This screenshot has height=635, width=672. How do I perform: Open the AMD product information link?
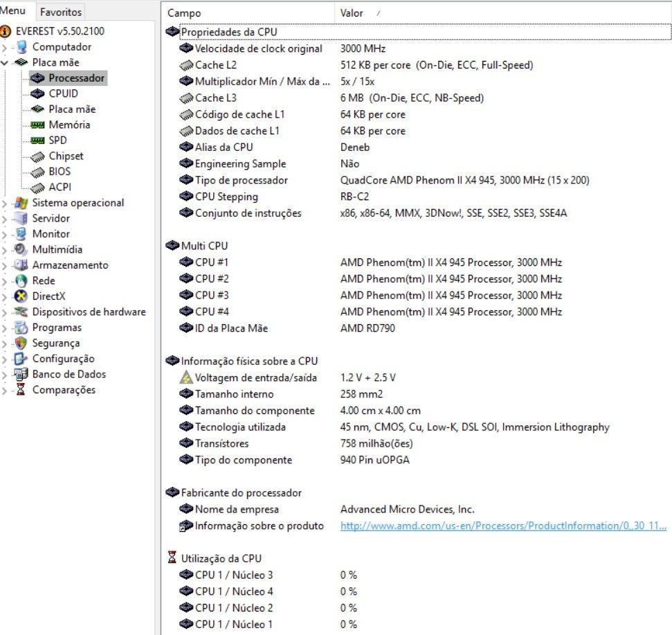[503, 526]
